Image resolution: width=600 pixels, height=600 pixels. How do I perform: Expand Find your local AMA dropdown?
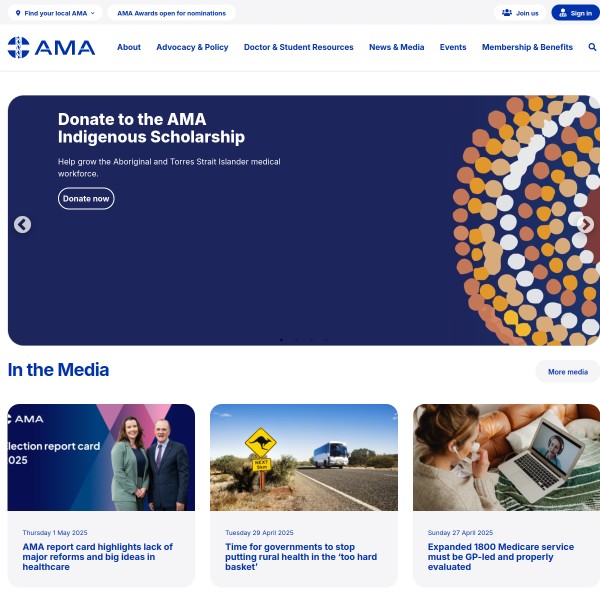click(x=55, y=13)
